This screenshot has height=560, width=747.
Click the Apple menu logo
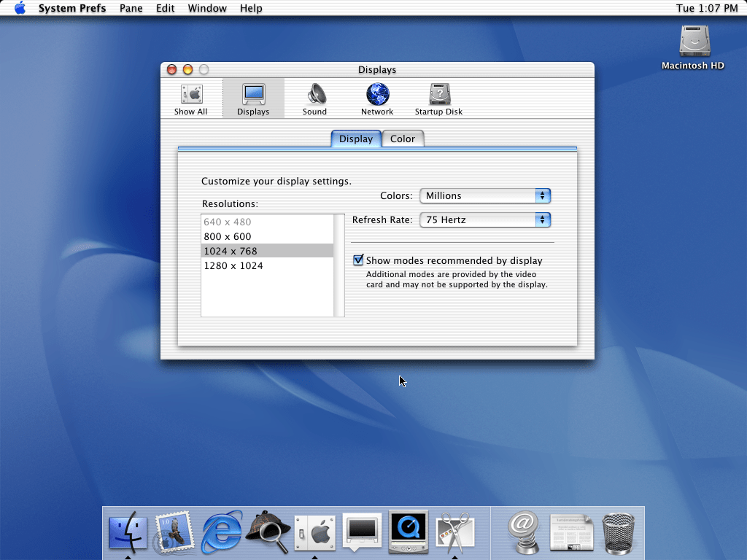tap(20, 8)
